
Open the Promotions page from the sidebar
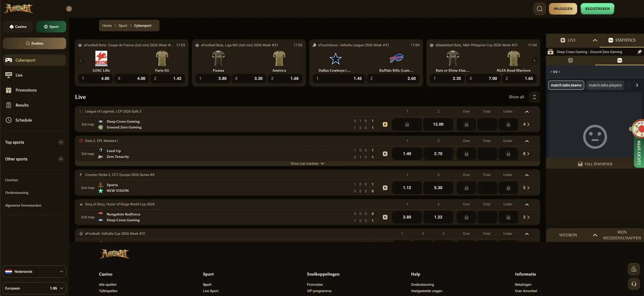[35, 90]
